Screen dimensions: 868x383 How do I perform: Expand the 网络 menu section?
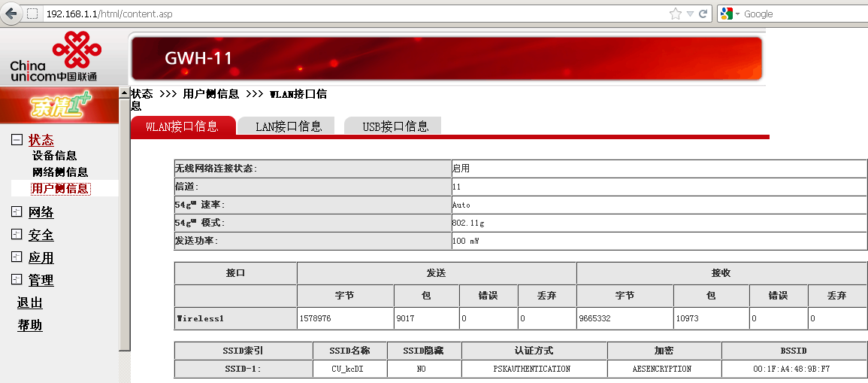pyautogui.click(x=17, y=212)
